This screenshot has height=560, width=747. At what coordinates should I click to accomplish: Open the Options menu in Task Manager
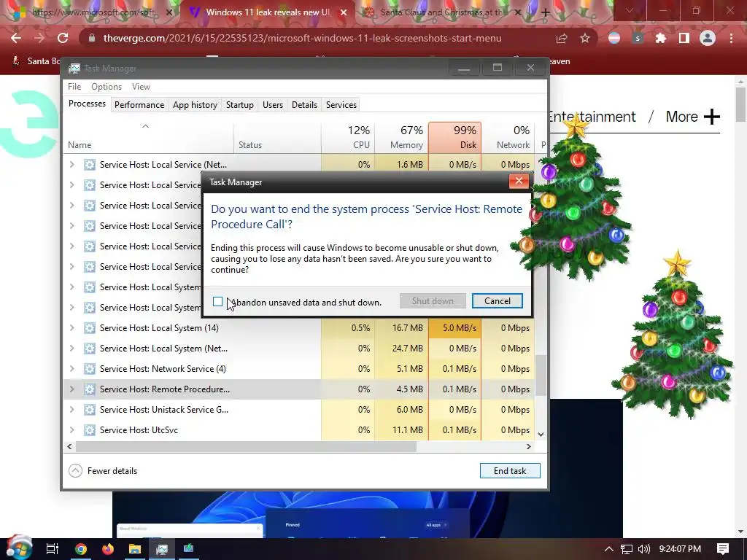tap(107, 87)
